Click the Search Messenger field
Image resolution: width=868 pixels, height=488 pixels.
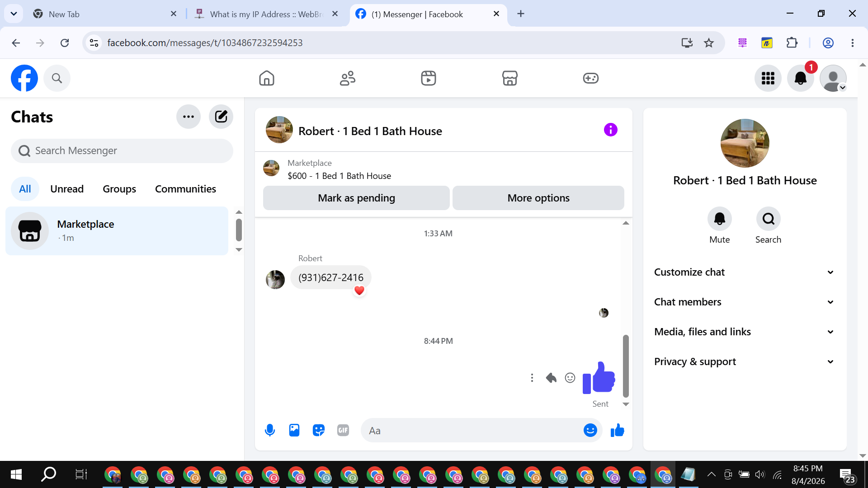122,151
